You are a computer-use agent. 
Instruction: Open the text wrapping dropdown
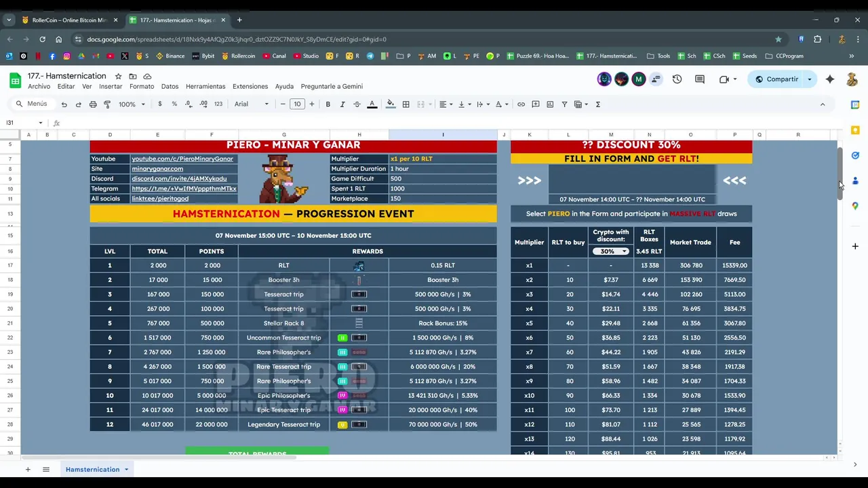(x=482, y=104)
